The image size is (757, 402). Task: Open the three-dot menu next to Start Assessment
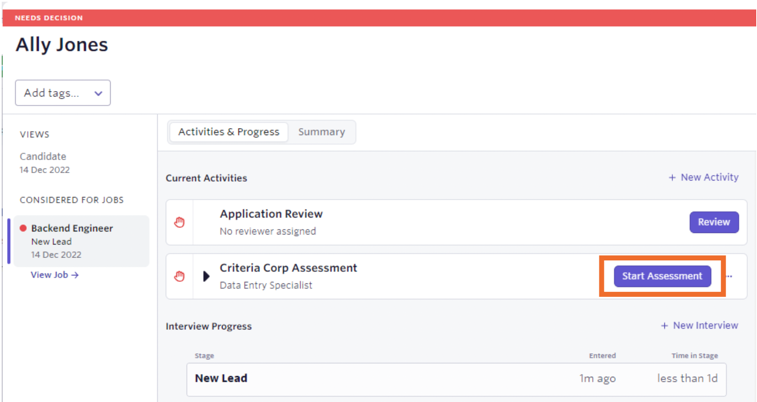(729, 277)
